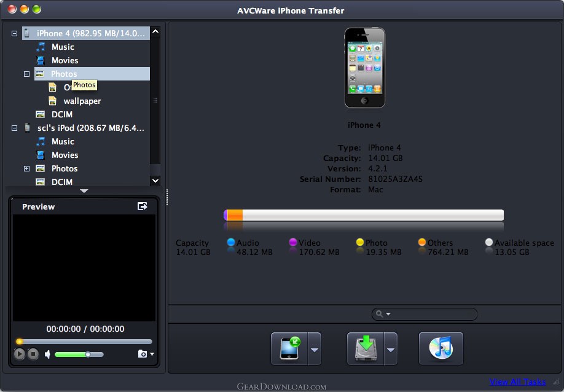Open the snapshot options dropdown arrow
Screen dimensions: 564x392
152,355
